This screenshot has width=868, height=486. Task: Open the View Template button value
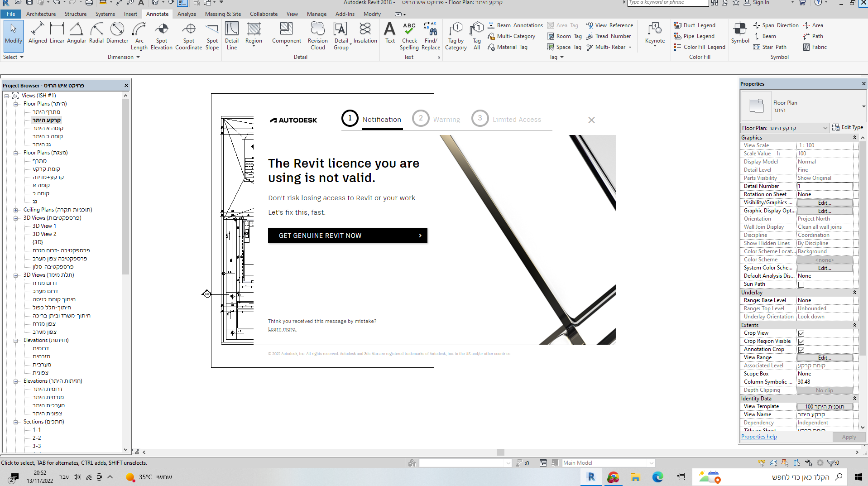click(825, 407)
